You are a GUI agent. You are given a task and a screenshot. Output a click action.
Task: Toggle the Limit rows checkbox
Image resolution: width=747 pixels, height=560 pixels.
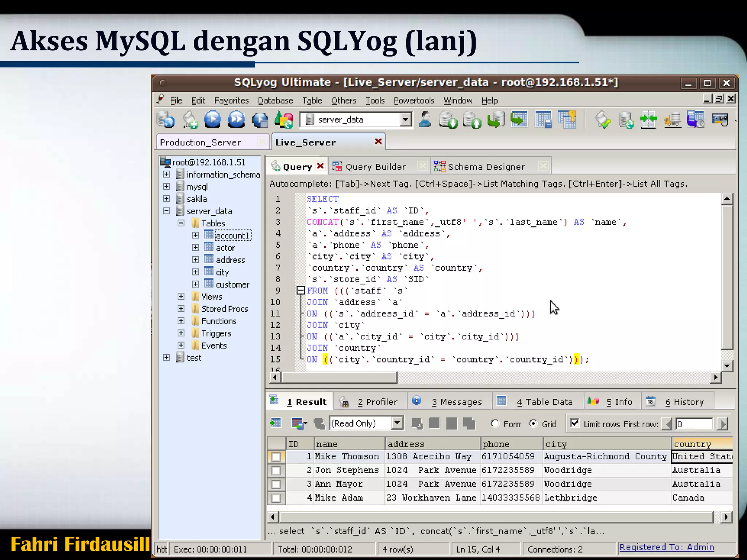pos(575,423)
